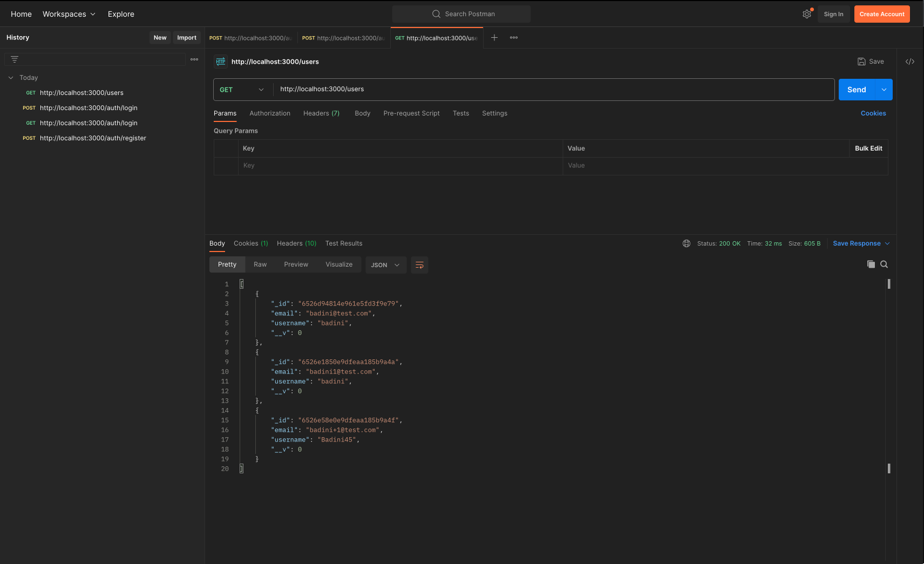This screenshot has width=924, height=564.
Task: Expand the Save Response dropdown
Action: pos(887,243)
